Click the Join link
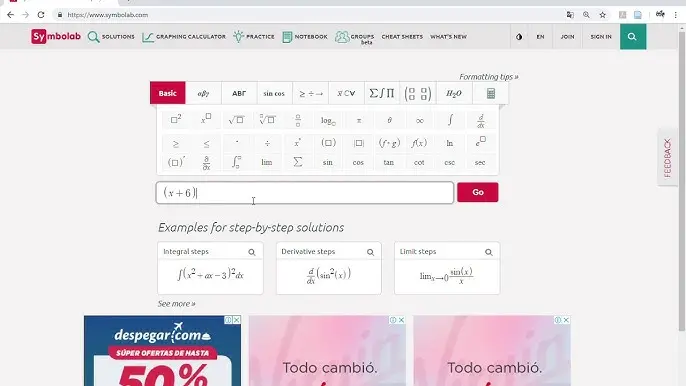This screenshot has width=686, height=386. [x=567, y=37]
